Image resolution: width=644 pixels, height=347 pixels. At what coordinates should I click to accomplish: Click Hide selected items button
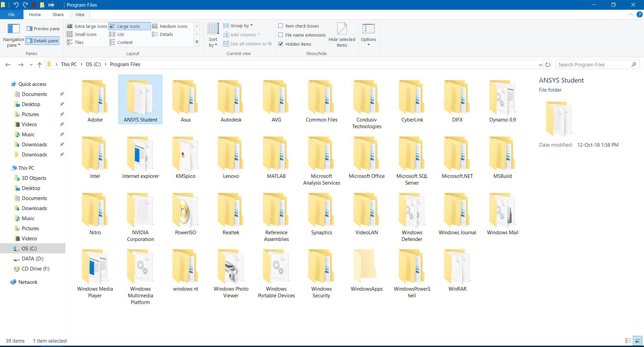point(342,35)
